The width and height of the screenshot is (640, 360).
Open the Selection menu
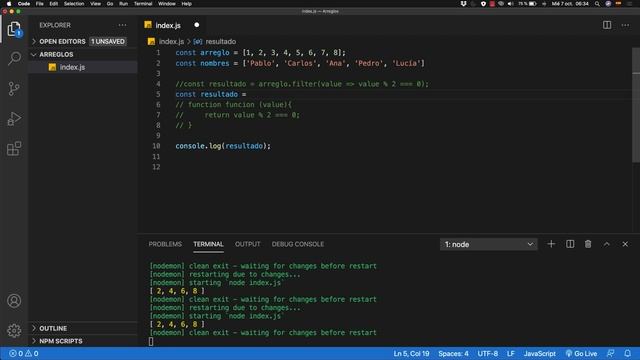(x=74, y=4)
